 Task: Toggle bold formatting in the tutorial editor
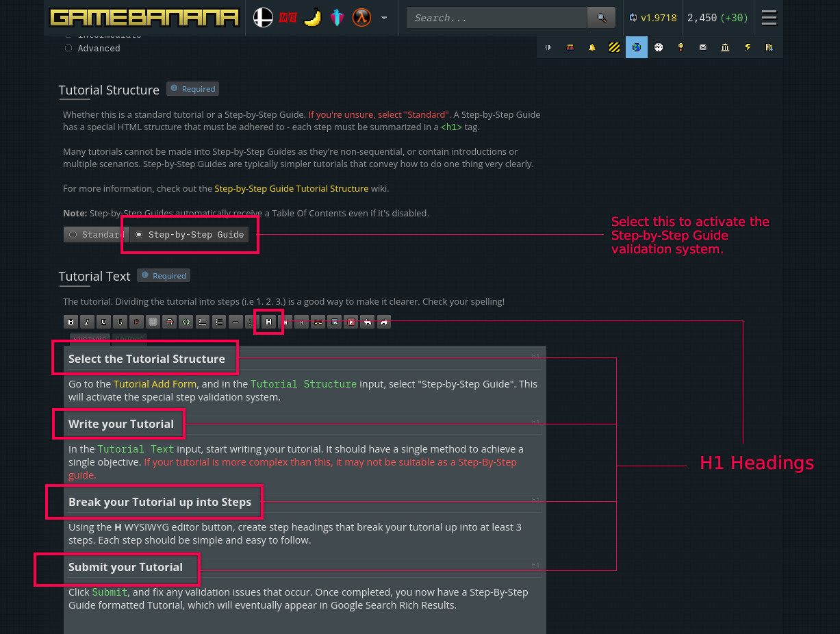pyautogui.click(x=71, y=322)
